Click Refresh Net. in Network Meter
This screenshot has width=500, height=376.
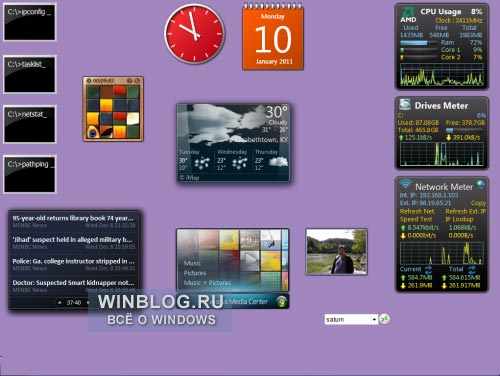coord(417,211)
